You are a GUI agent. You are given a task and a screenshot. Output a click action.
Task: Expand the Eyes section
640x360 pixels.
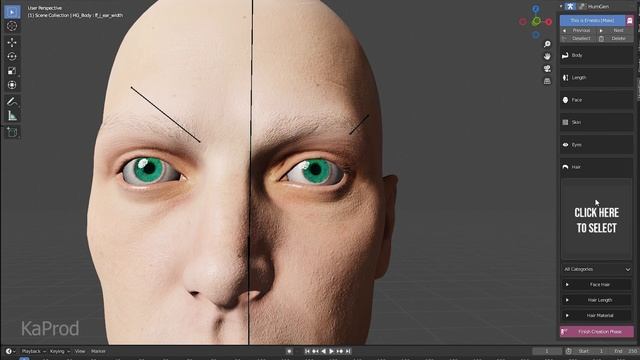[596, 145]
